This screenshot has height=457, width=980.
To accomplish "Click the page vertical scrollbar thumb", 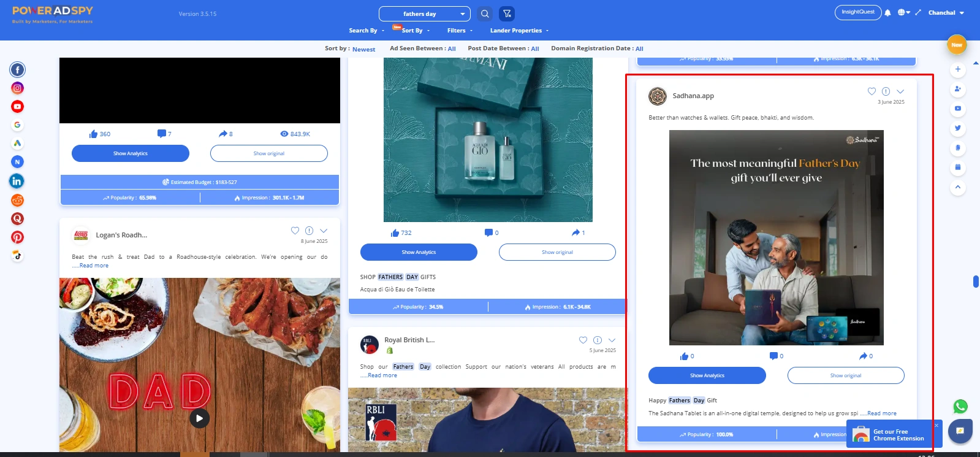I will coord(976,281).
